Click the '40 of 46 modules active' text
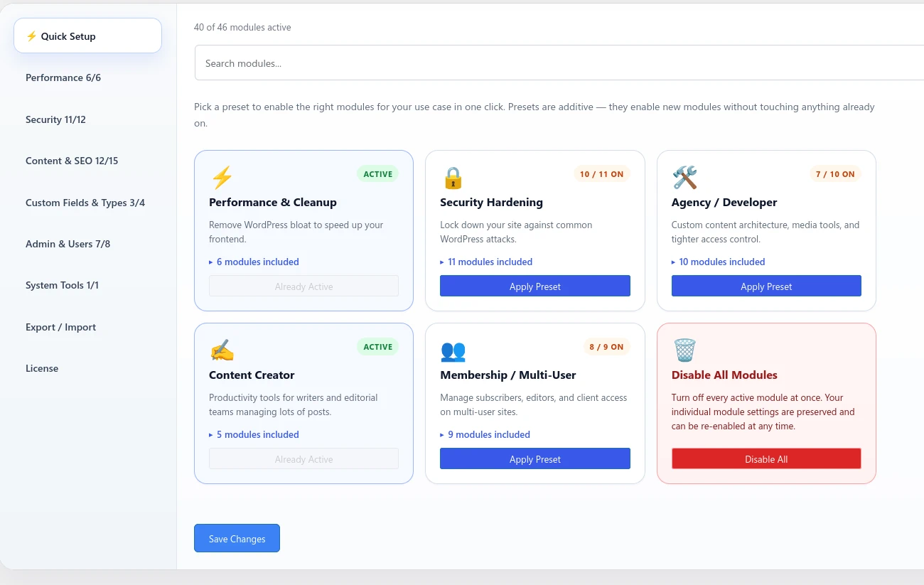 pyautogui.click(x=242, y=27)
